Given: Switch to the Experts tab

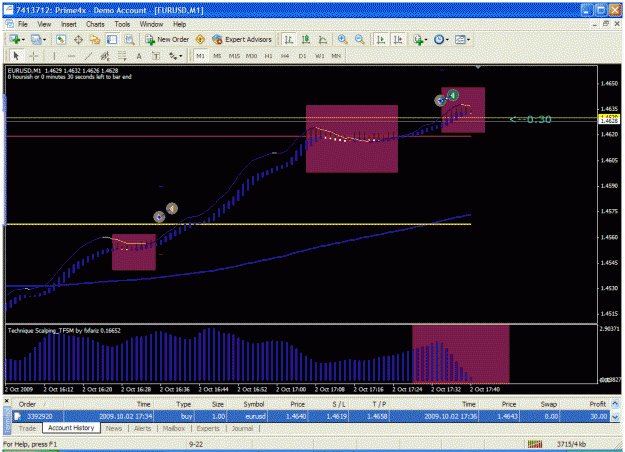Looking at the screenshot, I should pyautogui.click(x=208, y=428).
